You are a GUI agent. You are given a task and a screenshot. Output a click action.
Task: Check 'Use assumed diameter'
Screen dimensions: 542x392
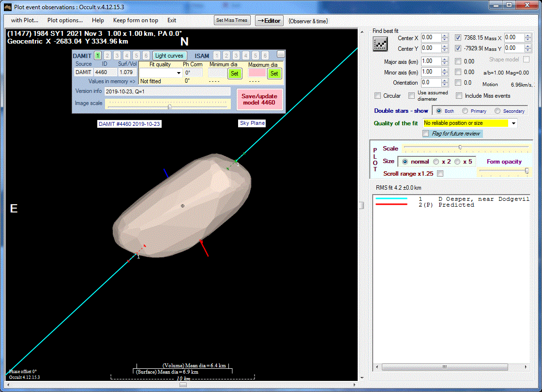click(411, 96)
